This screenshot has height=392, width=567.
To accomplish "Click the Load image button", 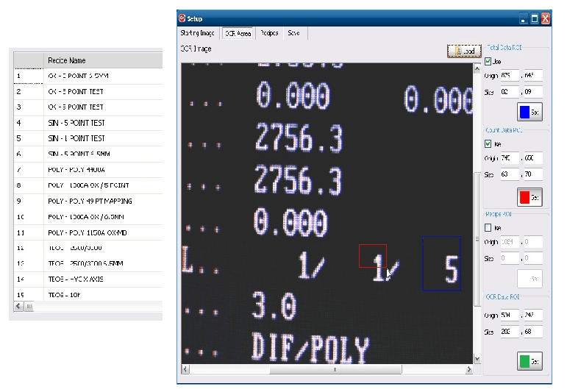I will (x=463, y=51).
